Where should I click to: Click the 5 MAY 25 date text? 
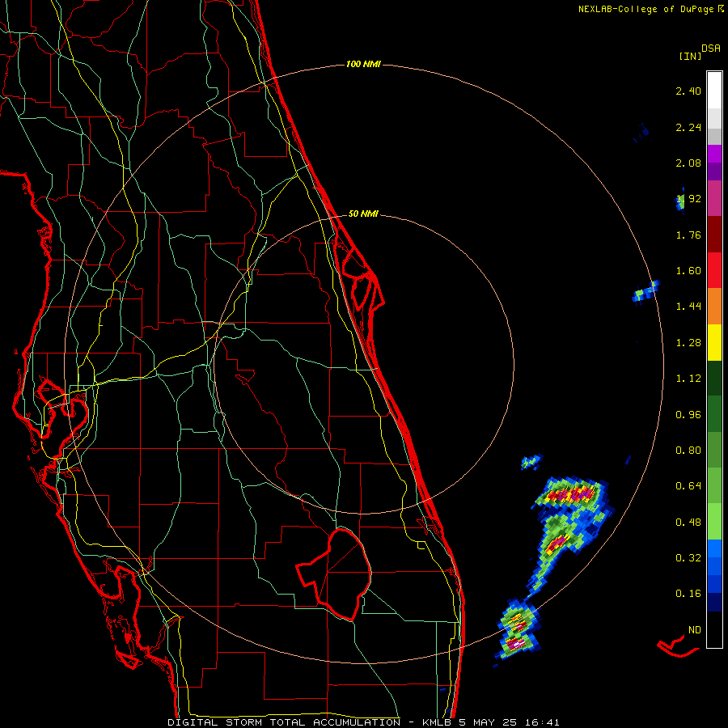[x=489, y=722]
